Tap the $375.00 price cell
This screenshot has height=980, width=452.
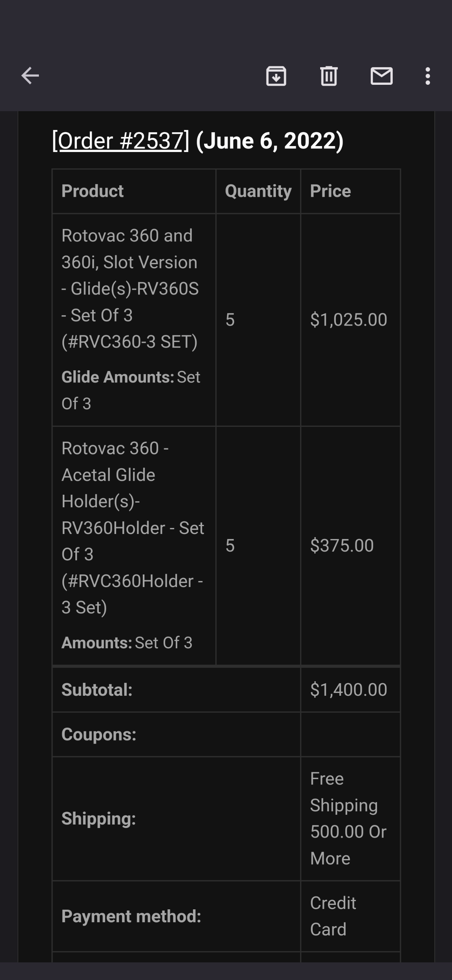pyautogui.click(x=342, y=545)
